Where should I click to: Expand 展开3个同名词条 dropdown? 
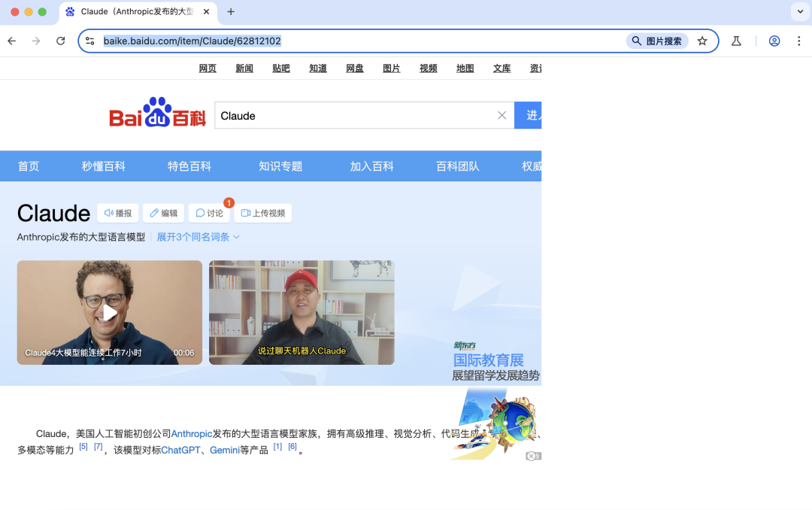[x=198, y=237]
